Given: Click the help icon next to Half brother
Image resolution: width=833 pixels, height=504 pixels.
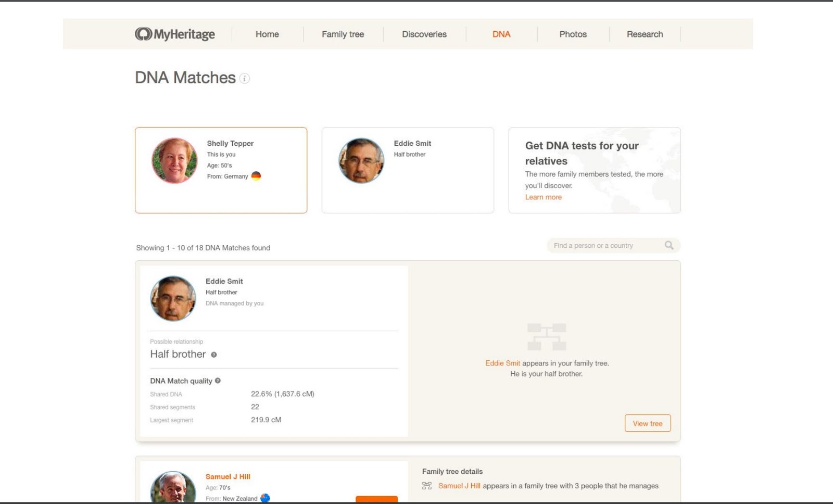Looking at the screenshot, I should point(213,355).
